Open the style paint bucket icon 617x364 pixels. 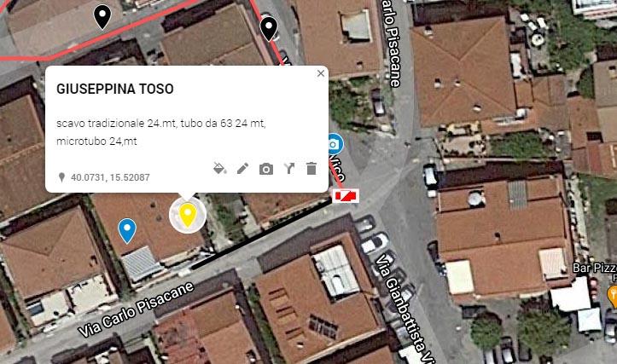click(219, 168)
